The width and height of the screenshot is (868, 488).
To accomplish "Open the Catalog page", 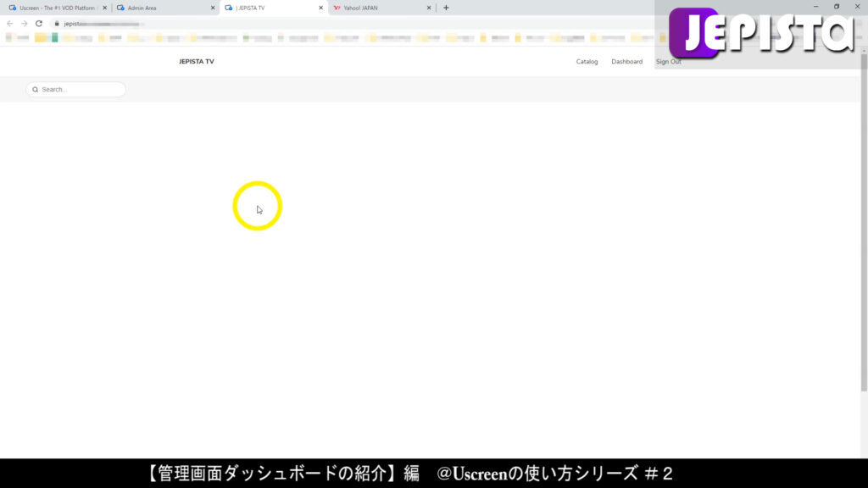I will [x=587, y=61].
